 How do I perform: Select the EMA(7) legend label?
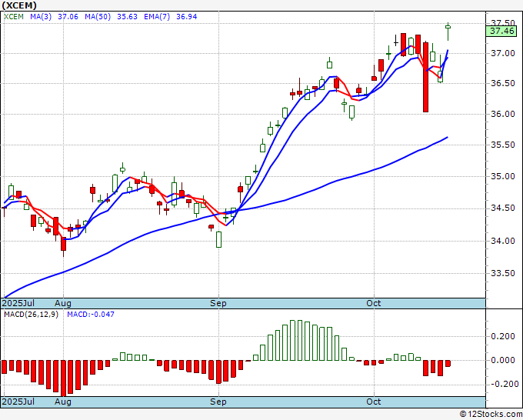coord(157,17)
